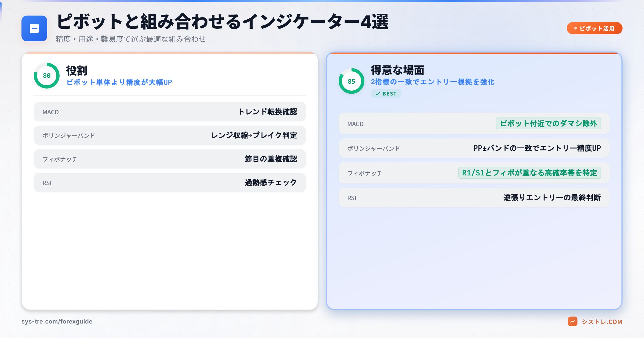Click green tag R1/S1とフィボが重なる高確率帯を特定

coord(530,173)
